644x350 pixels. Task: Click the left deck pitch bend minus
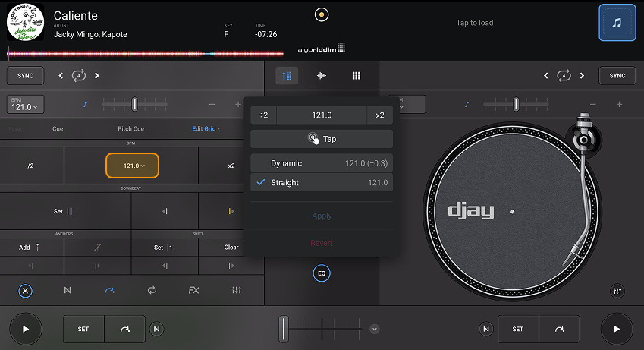[212, 105]
